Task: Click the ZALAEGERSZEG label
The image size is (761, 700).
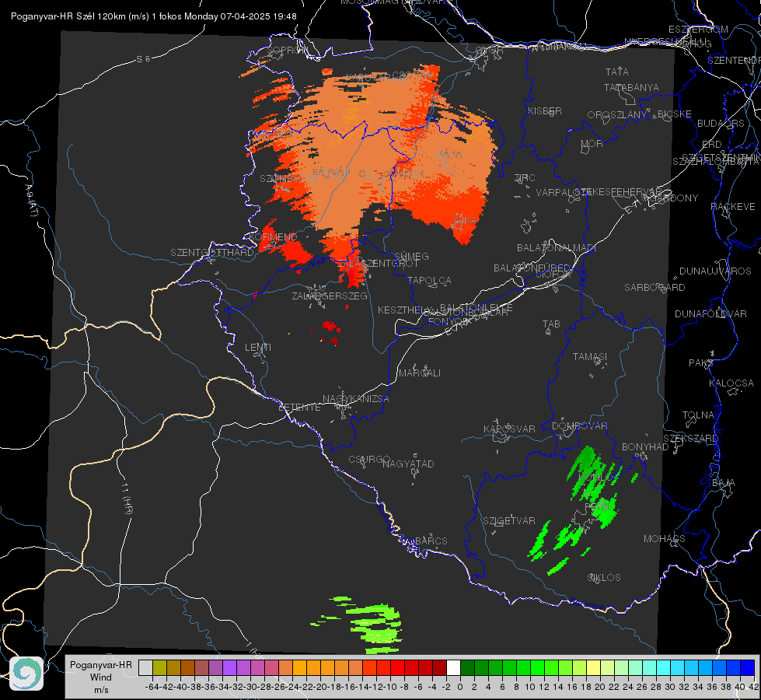Action: (330, 296)
